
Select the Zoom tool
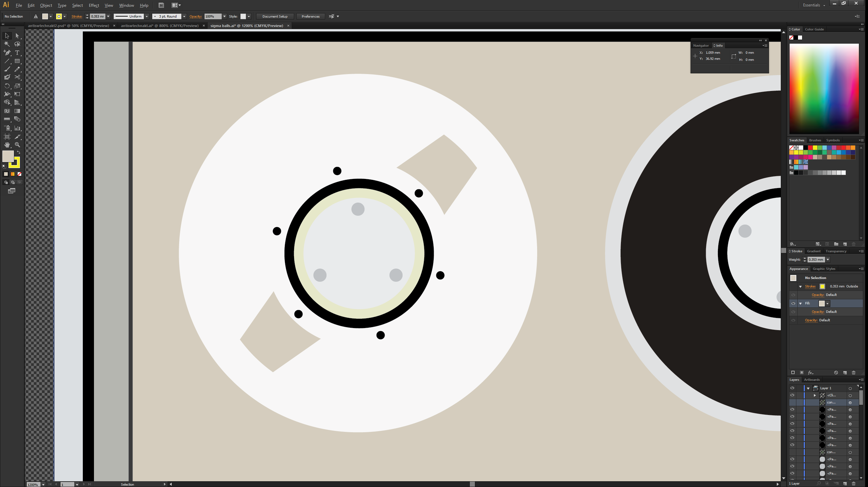click(17, 145)
